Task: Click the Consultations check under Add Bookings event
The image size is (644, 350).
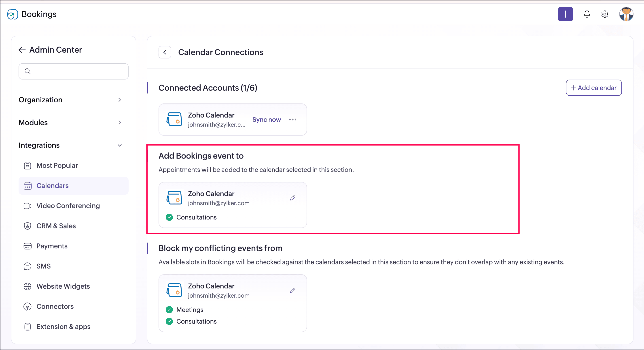Action: click(x=169, y=217)
